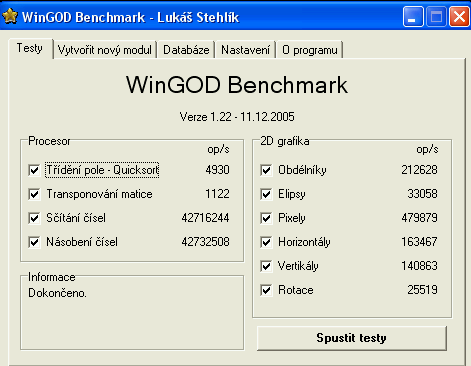Click the window title WinGOD Benchmark - Lukáš Stehlík
The image size is (471, 366).
click(x=130, y=17)
